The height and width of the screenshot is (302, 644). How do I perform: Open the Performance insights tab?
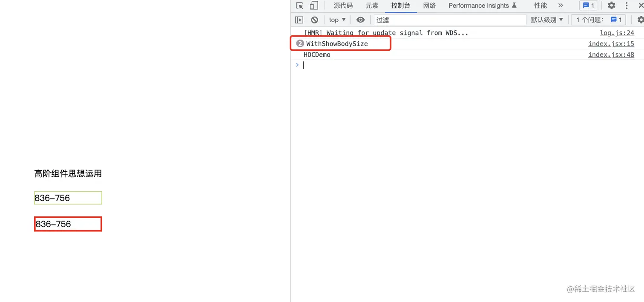pos(483,6)
